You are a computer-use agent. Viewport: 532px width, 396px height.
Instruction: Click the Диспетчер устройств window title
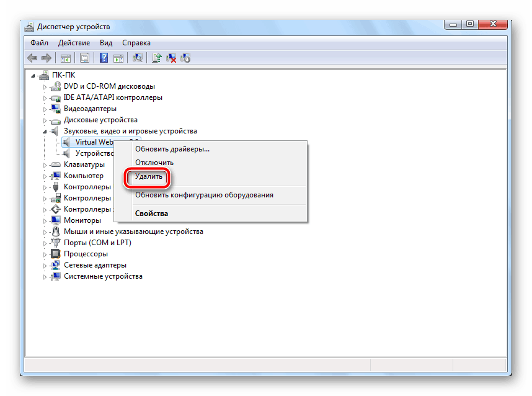(x=74, y=27)
